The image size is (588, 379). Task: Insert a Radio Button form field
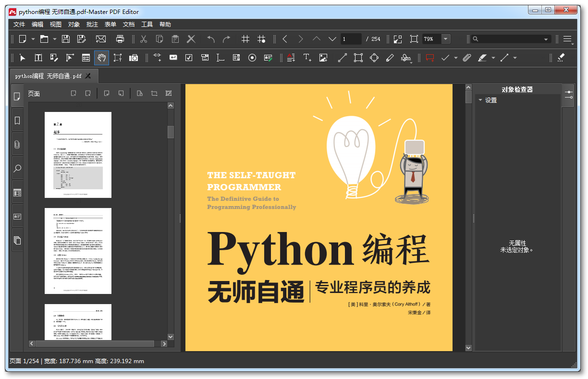[x=252, y=58]
